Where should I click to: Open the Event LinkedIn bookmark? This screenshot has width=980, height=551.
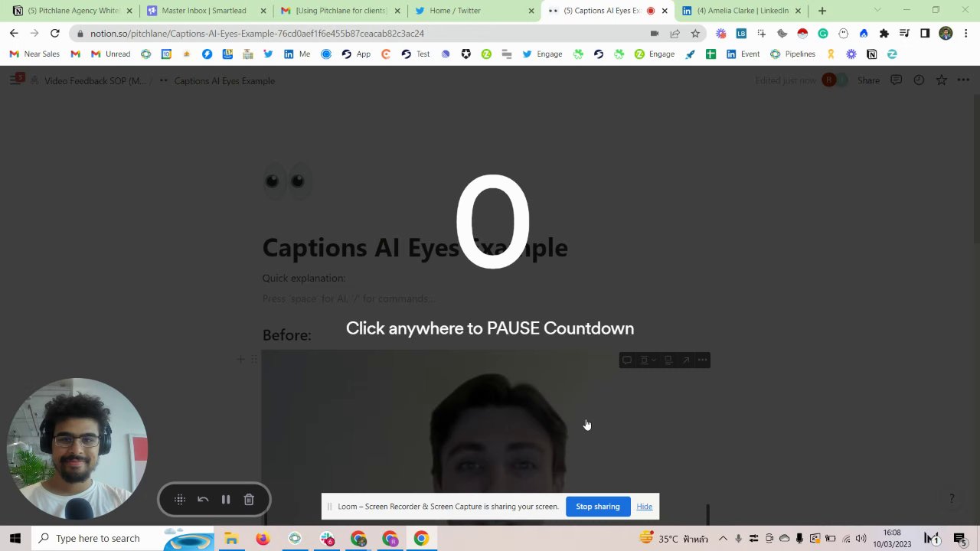coord(743,54)
